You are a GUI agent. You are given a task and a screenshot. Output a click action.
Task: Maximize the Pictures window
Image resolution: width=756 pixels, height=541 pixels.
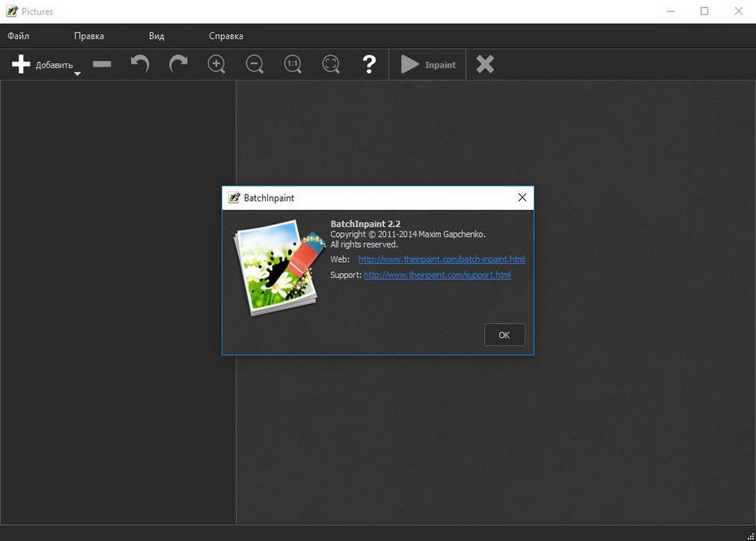(705, 11)
